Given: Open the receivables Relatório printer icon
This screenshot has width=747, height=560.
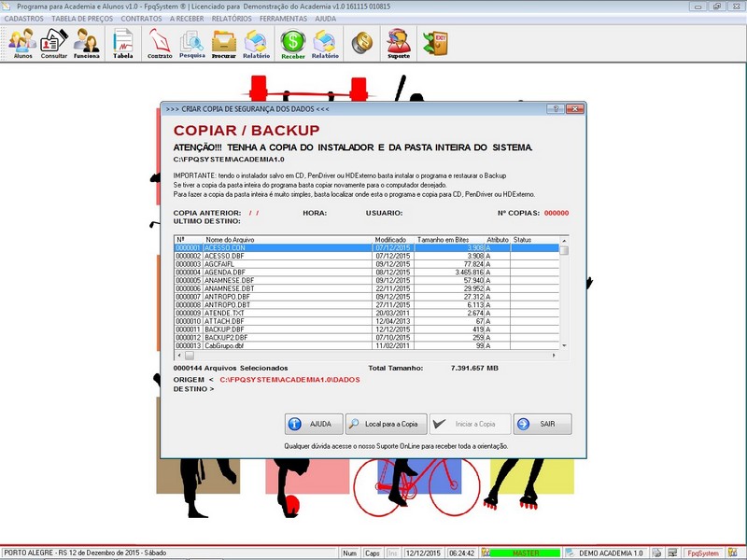Looking at the screenshot, I should (325, 43).
